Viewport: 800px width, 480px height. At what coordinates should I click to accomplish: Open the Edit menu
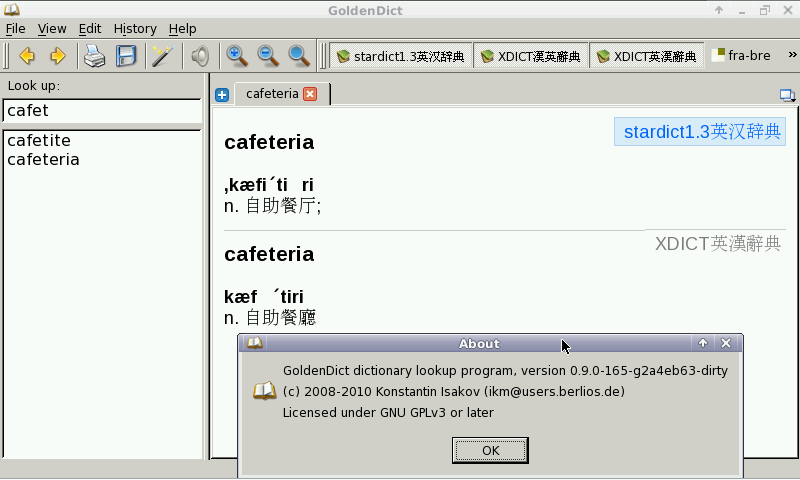pos(90,29)
